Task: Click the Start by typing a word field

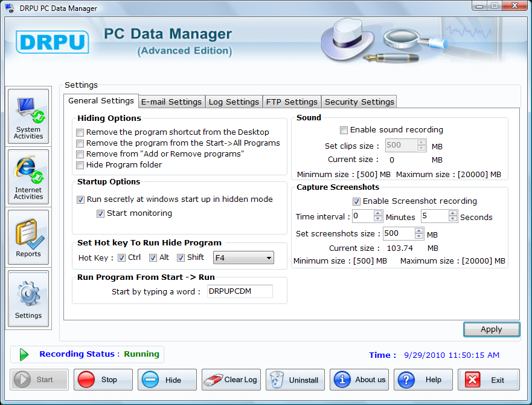Action: [x=240, y=291]
